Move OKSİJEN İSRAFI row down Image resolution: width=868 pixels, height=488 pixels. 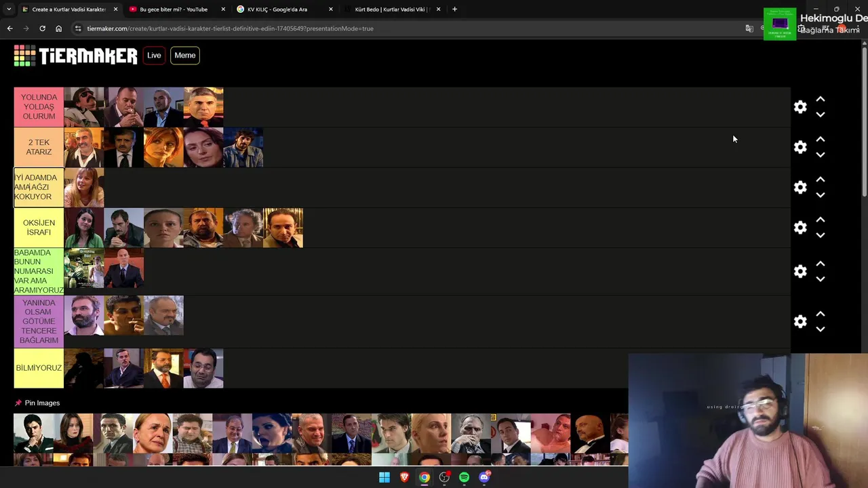(x=821, y=235)
